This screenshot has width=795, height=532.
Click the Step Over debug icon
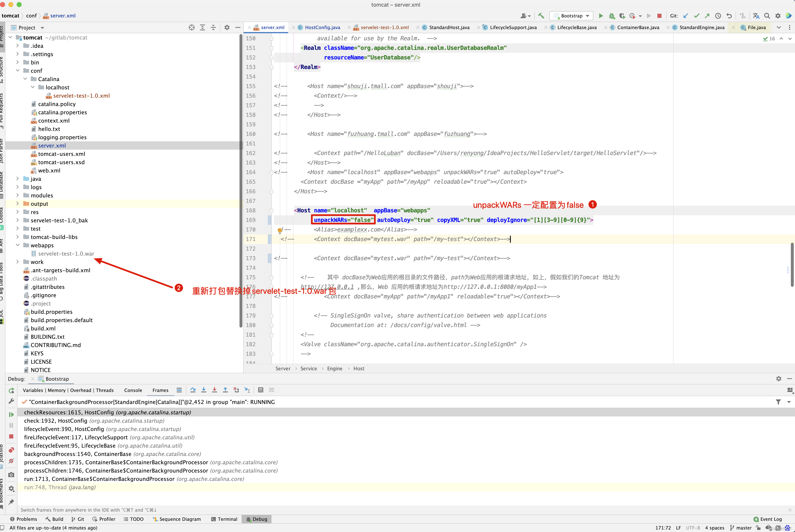point(193,390)
